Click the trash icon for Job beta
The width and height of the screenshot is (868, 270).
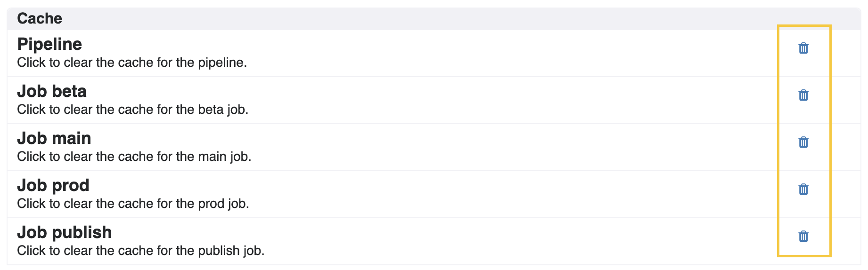803,95
